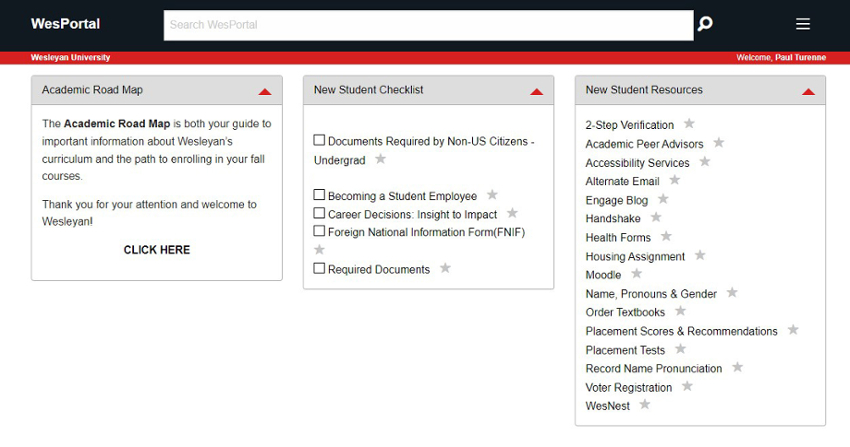
Task: Go to Accessibility Services
Action: [x=637, y=163]
